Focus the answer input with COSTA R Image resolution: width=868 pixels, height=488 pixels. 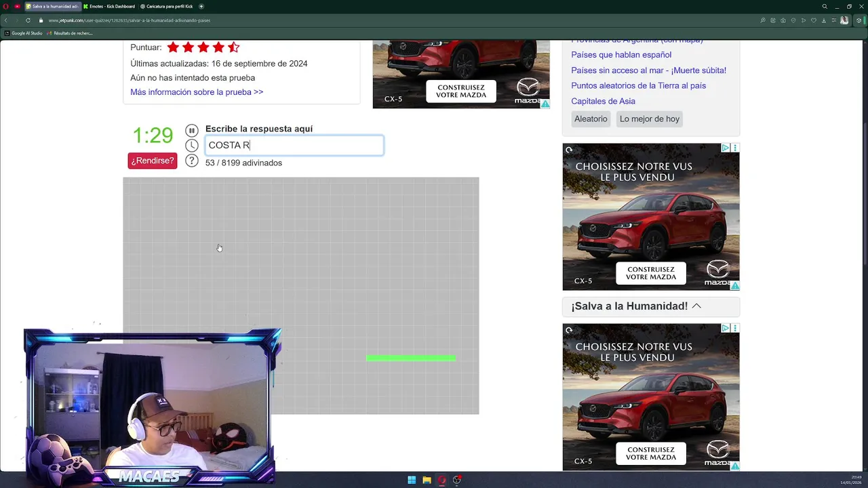click(294, 145)
